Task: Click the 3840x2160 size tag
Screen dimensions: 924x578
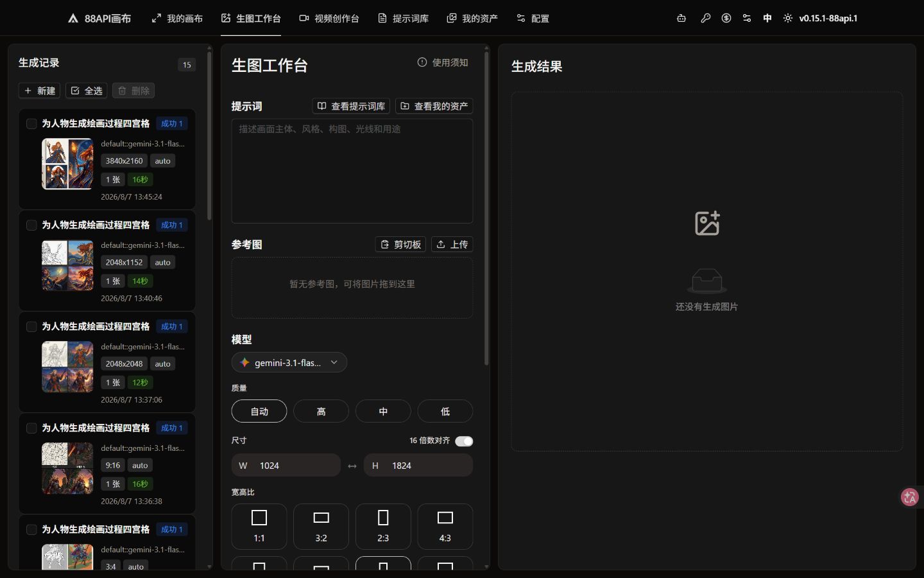Action: click(124, 161)
